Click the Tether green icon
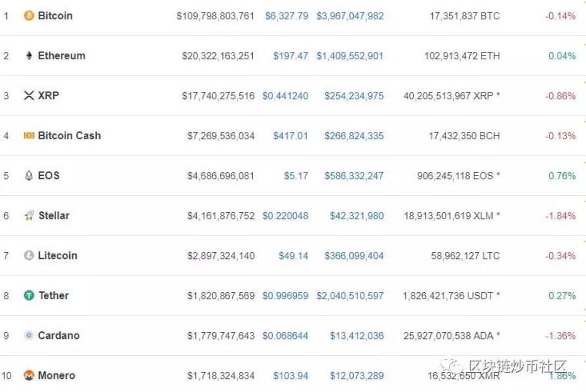The height and width of the screenshot is (392, 586). [29, 295]
